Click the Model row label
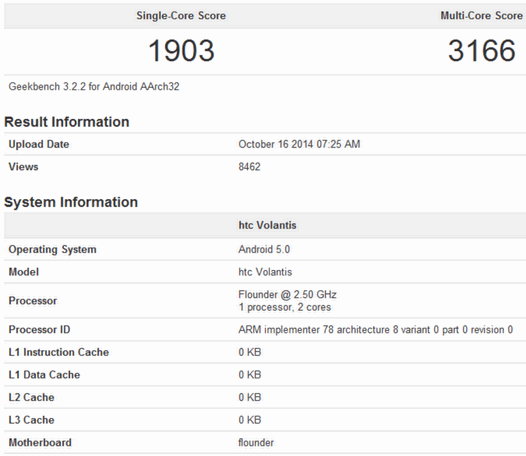This screenshot has width=526, height=456. 23,272
